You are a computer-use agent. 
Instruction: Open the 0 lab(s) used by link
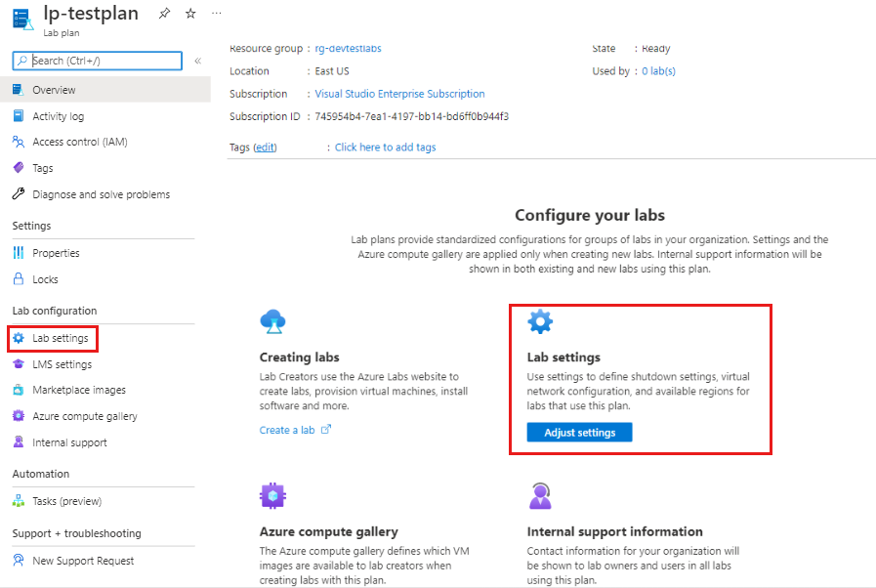(658, 71)
